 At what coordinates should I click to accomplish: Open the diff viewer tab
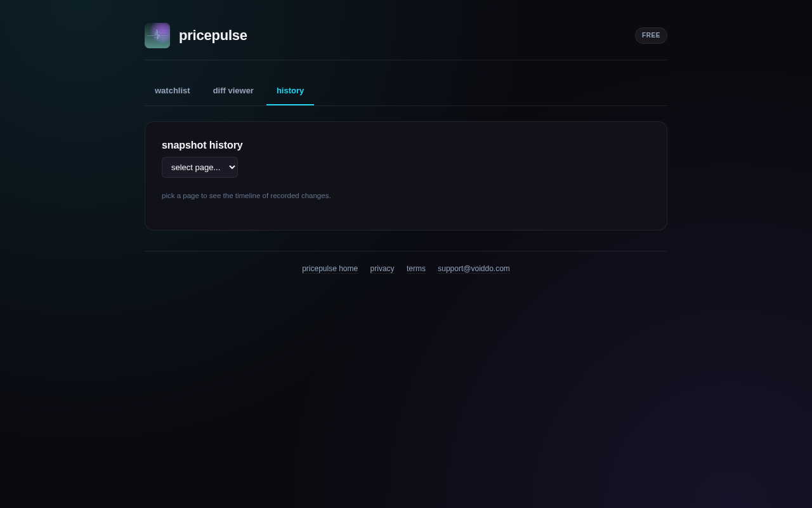tap(233, 91)
